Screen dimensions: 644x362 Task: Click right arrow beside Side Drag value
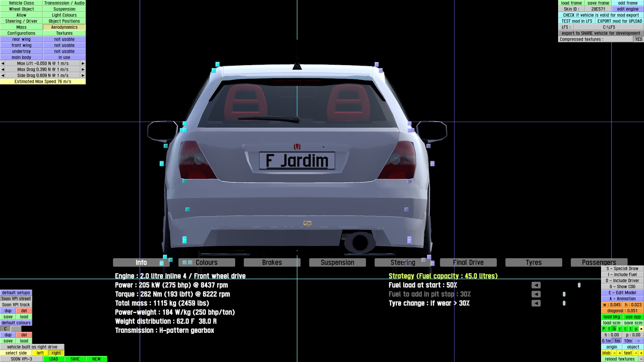coord(83,75)
